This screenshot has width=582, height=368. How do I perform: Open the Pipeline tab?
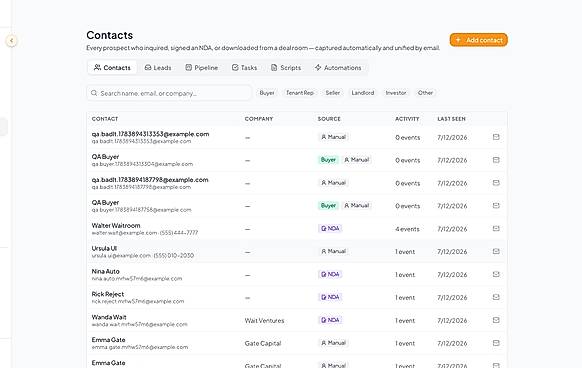click(202, 68)
